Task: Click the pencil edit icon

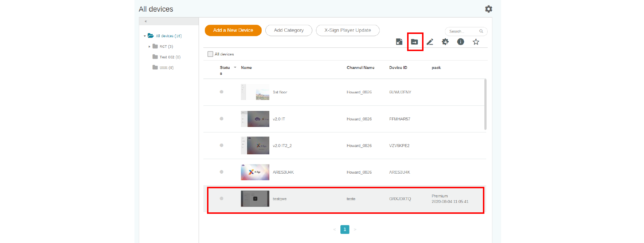Action: (x=430, y=42)
